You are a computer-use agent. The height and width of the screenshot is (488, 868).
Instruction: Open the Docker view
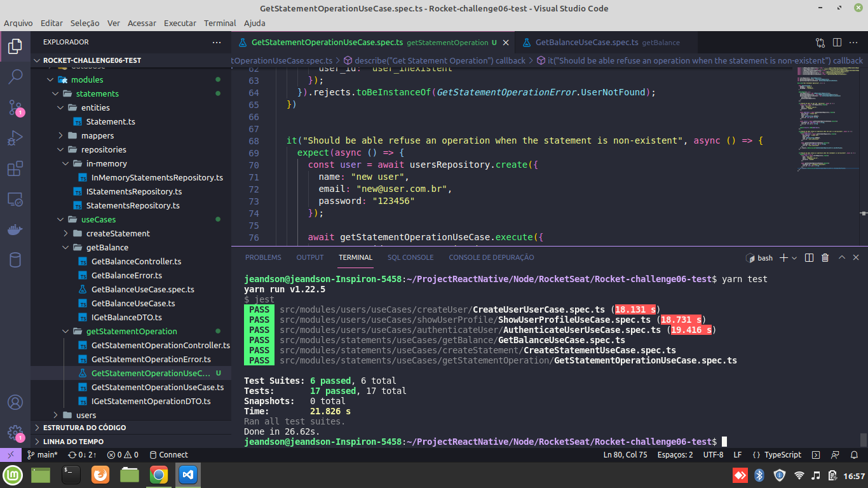pos(15,229)
